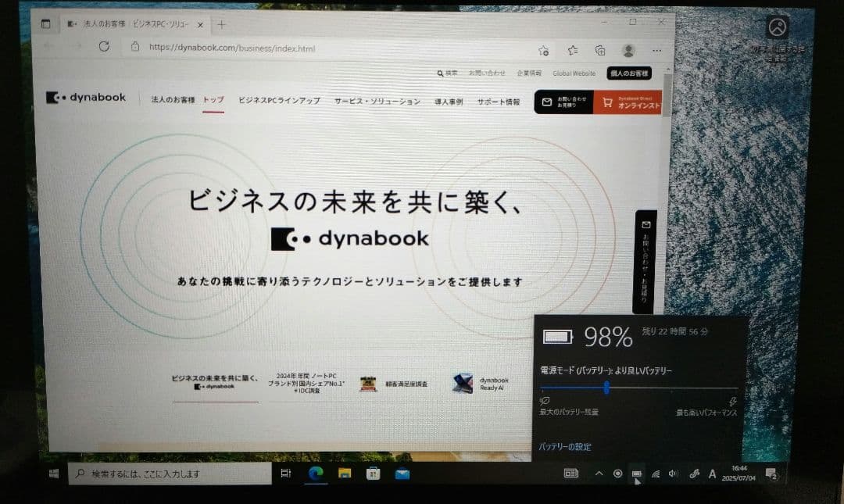Open Task View from the taskbar
This screenshot has width=844, height=504.
(x=286, y=474)
